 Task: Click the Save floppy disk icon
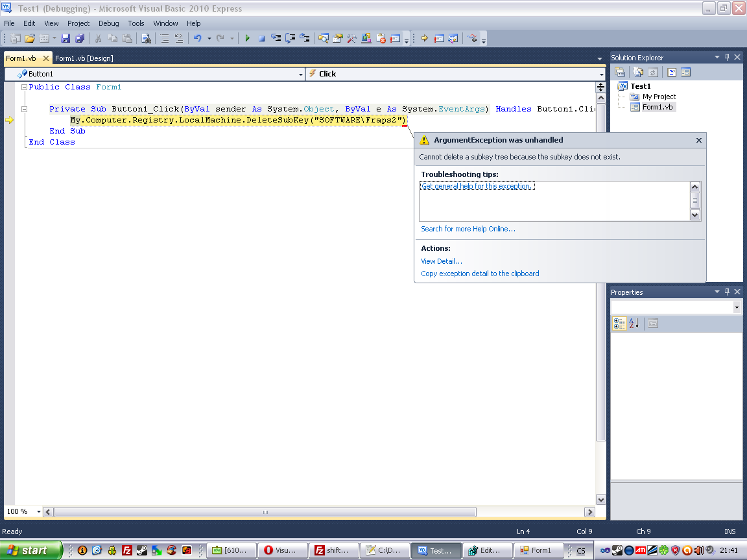(x=65, y=39)
